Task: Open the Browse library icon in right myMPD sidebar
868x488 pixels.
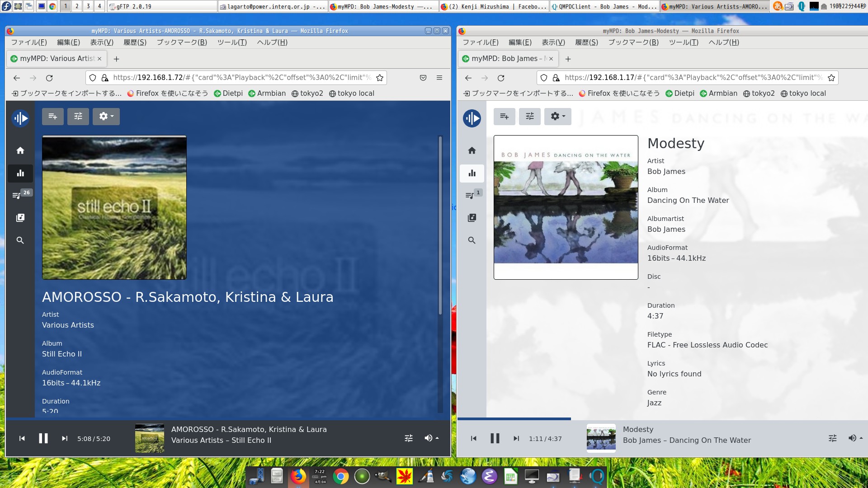Action: [472, 218]
